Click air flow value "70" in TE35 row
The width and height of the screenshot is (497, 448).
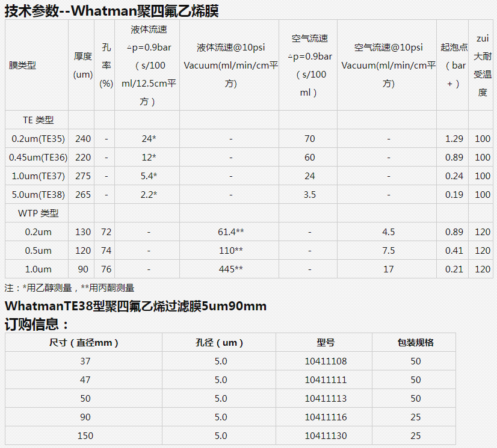310,139
